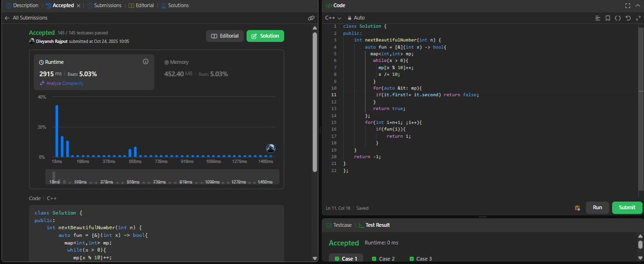Click editor line number 20
This screenshot has width=644, height=264.
coord(334,156)
